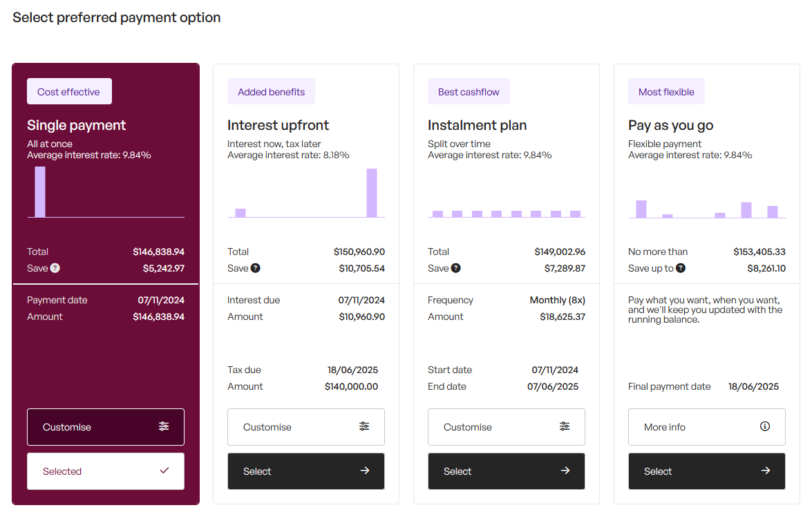Viewport: 812px width, 521px height.
Task: Select the Instalment plan option
Action: click(x=506, y=471)
